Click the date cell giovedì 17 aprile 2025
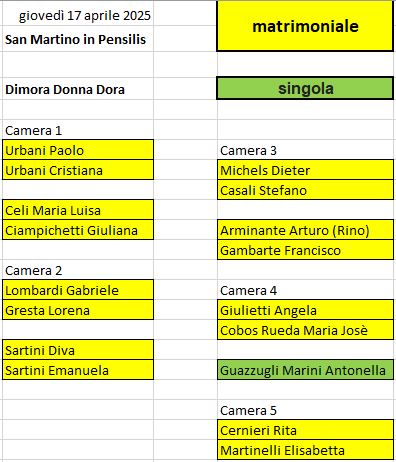 [x=78, y=16]
